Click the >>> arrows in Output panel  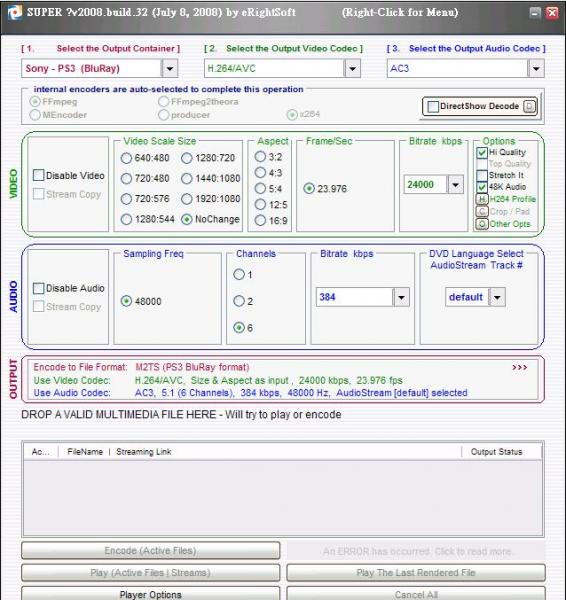click(x=519, y=368)
